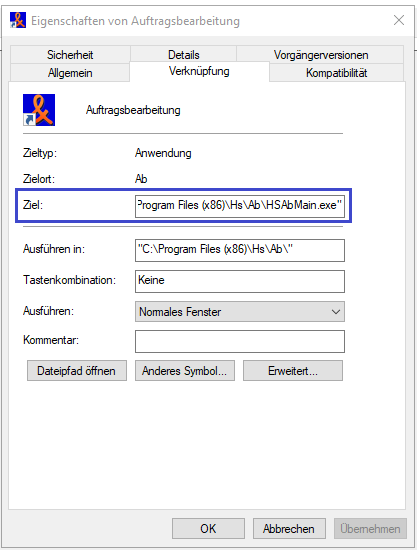Open the Normales Fenster combo box
Screen dimensions: 417x550
point(240,311)
